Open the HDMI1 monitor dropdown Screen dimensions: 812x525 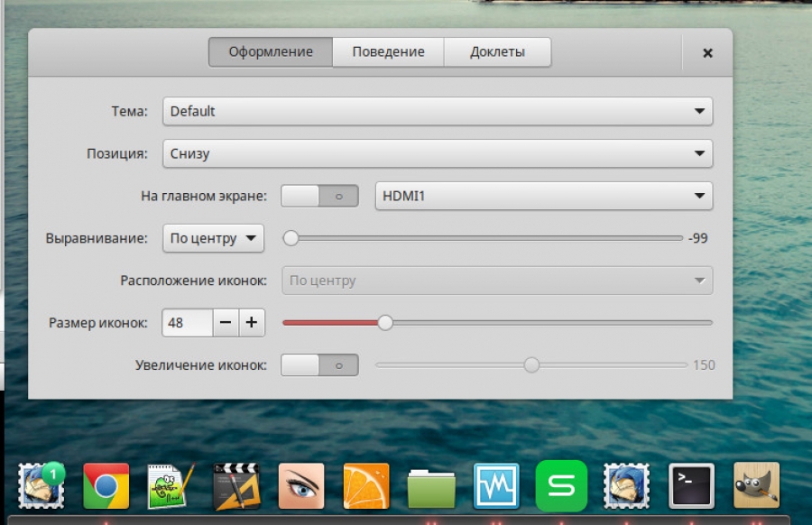543,196
